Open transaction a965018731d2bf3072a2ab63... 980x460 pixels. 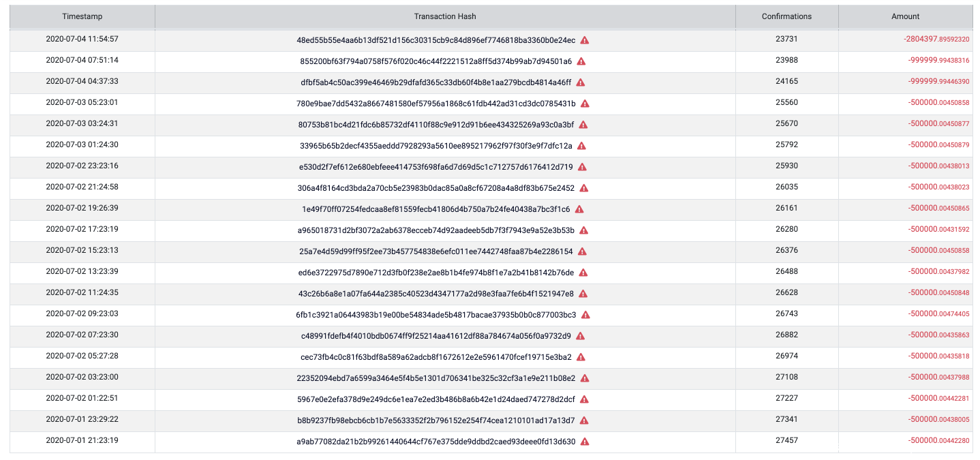[x=436, y=230]
